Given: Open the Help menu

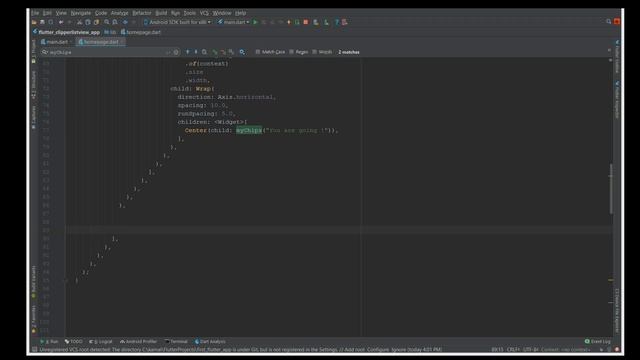Looking at the screenshot, I should pos(240,13).
